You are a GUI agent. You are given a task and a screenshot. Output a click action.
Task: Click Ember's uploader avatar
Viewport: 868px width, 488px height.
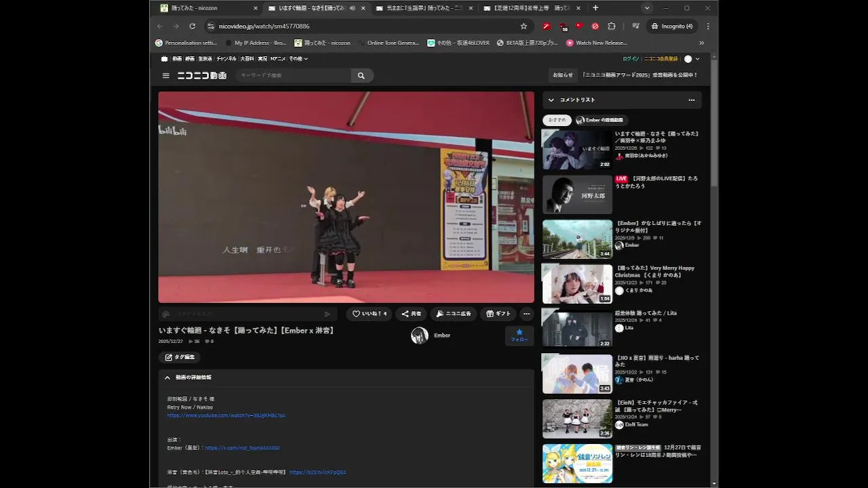(x=420, y=335)
